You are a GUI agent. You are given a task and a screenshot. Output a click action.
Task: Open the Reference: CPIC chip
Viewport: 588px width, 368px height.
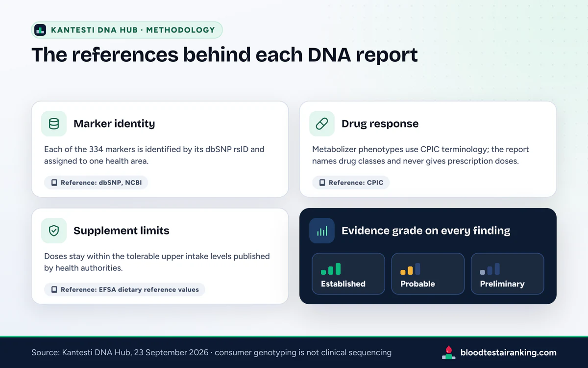tap(351, 183)
